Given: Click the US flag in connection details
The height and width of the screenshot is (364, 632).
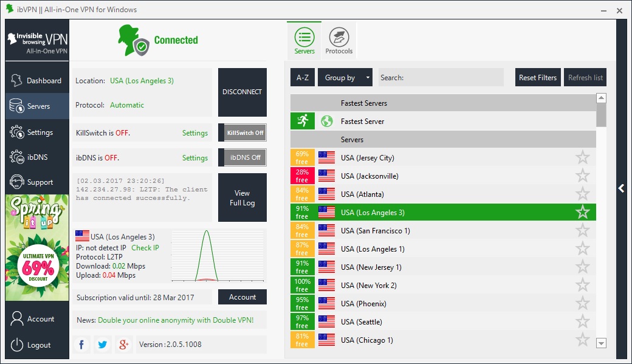Looking at the screenshot, I should [82, 235].
